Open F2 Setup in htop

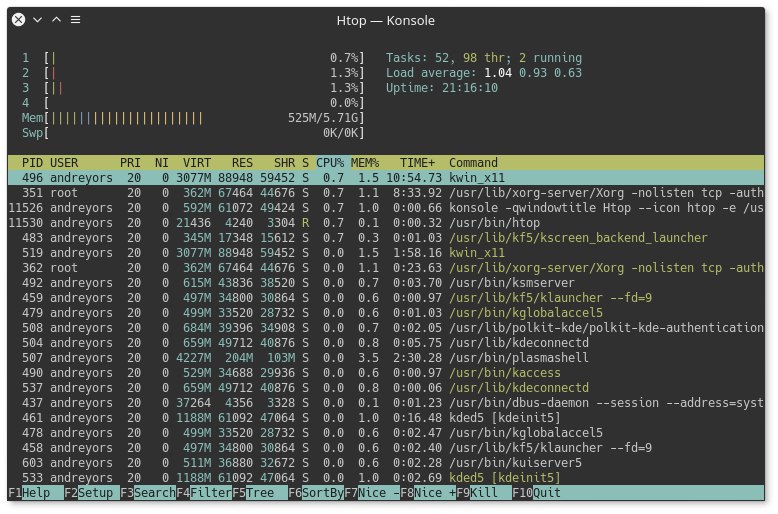coord(92,493)
